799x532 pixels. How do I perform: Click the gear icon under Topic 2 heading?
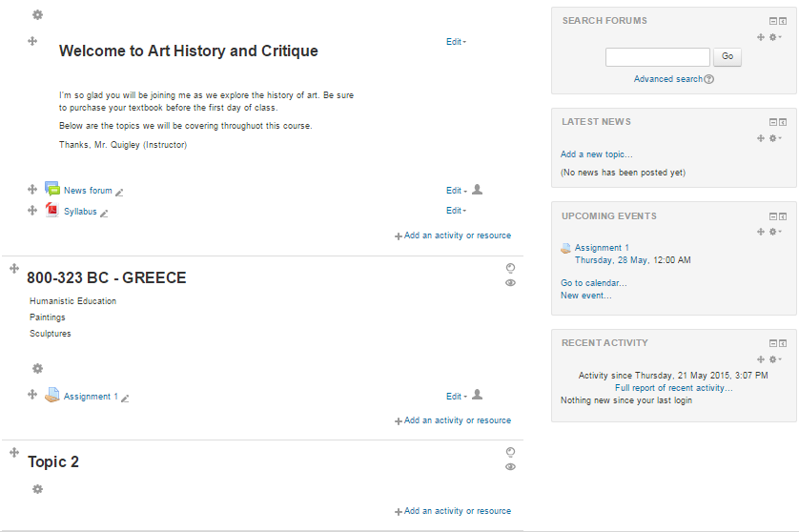37,489
